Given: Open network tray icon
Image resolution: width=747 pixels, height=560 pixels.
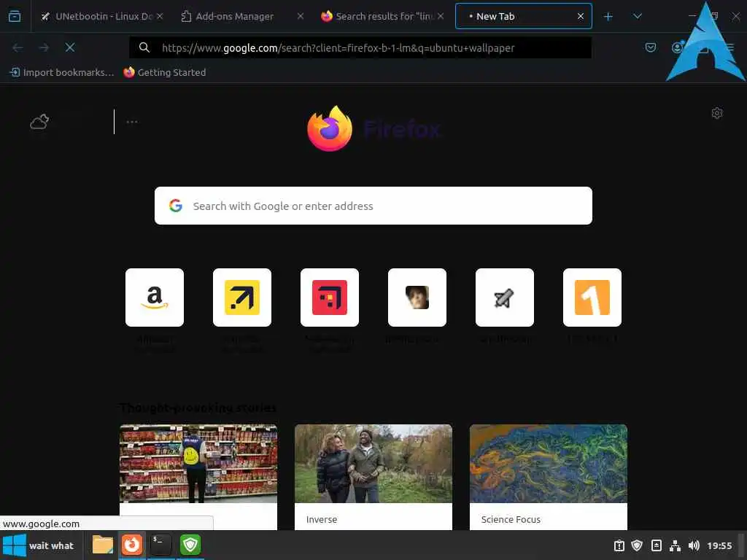Looking at the screenshot, I should tap(675, 545).
